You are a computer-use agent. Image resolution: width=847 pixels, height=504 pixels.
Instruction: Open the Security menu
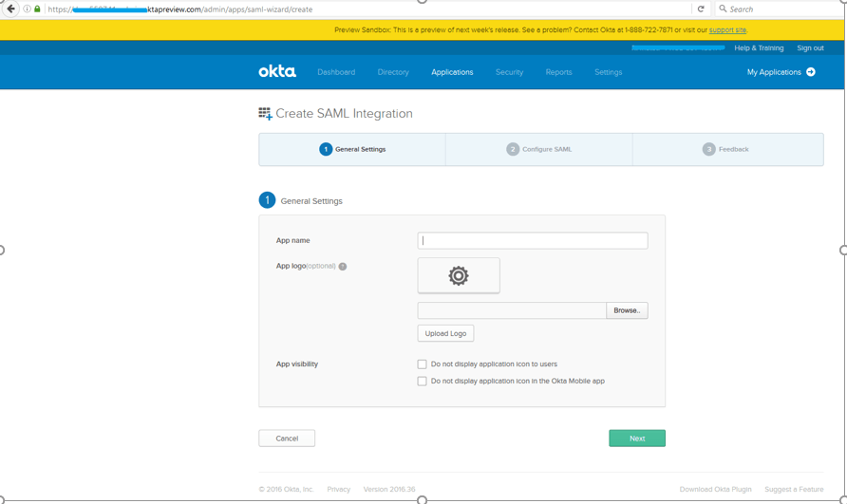[x=509, y=72]
